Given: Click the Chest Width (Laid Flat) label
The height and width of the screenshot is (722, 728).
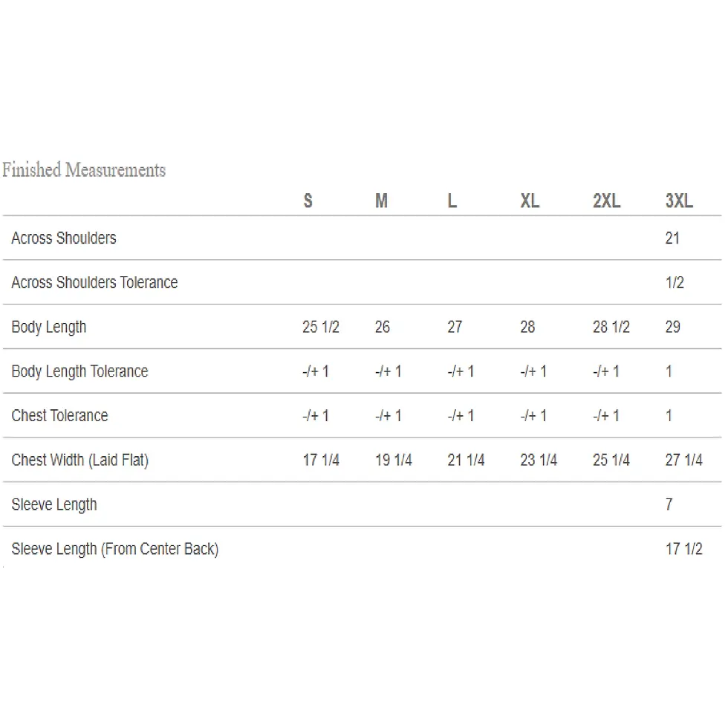Looking at the screenshot, I should [80, 460].
